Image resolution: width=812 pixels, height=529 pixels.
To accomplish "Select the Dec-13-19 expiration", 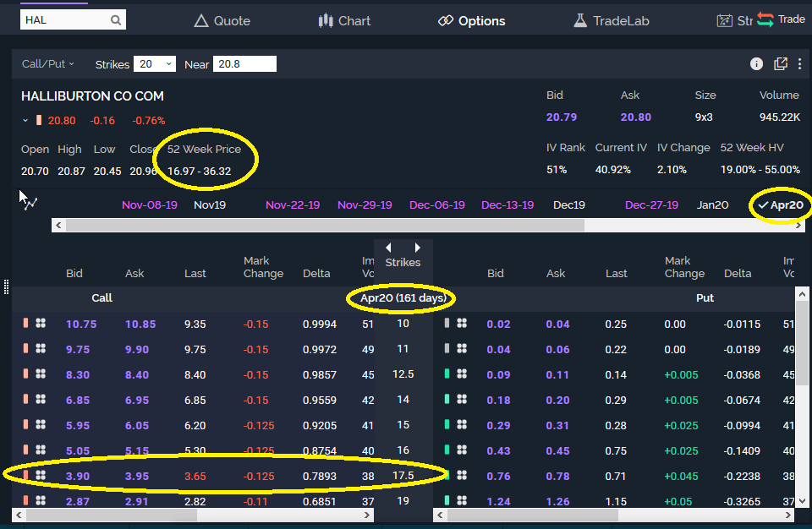I will coord(507,205).
